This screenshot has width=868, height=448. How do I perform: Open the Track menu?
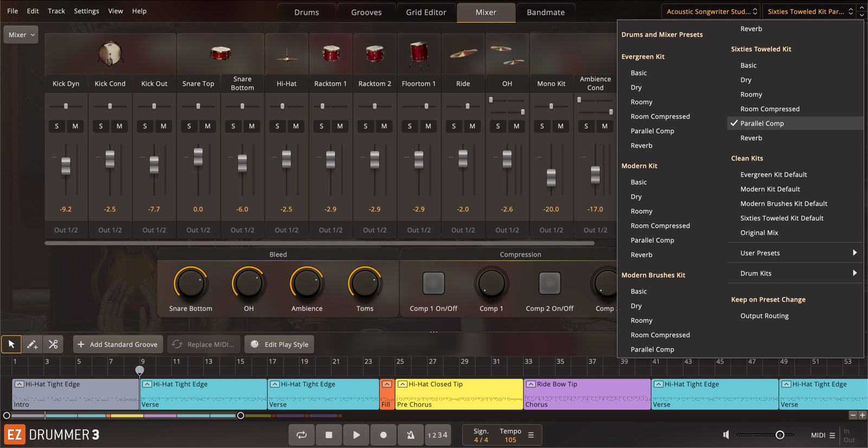point(56,11)
